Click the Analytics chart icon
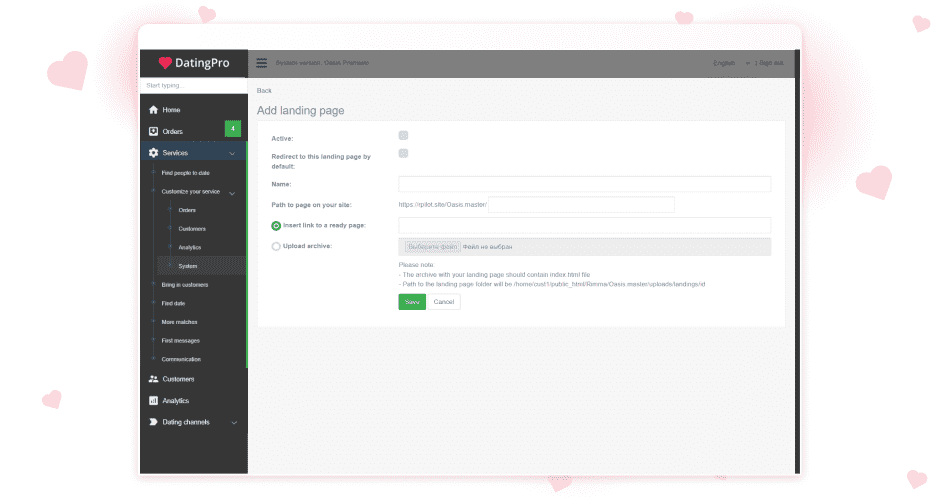 (x=153, y=400)
